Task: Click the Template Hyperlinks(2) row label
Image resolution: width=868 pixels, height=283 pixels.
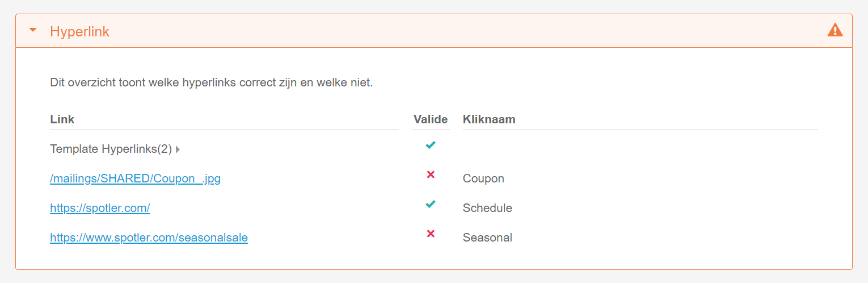Action: (111, 149)
